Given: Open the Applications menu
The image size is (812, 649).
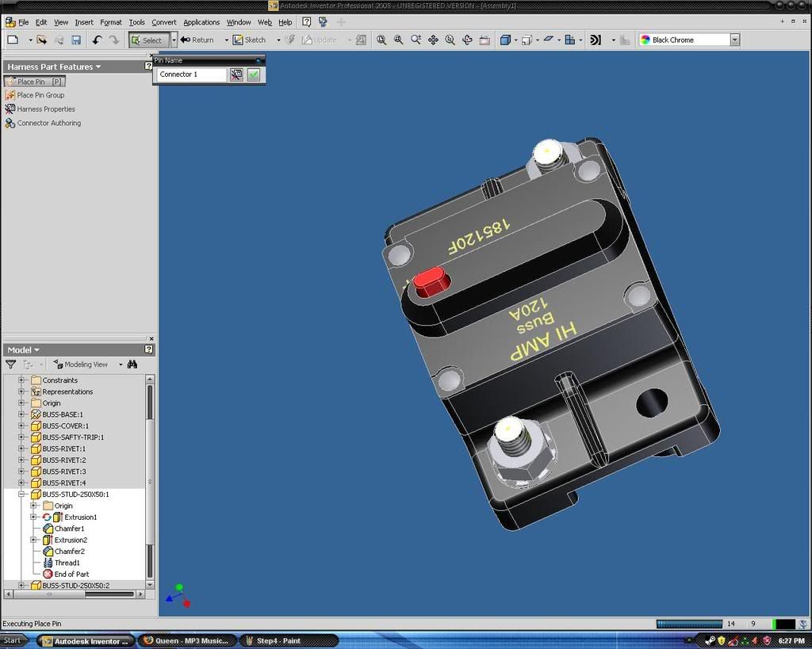Looking at the screenshot, I should coord(201,22).
